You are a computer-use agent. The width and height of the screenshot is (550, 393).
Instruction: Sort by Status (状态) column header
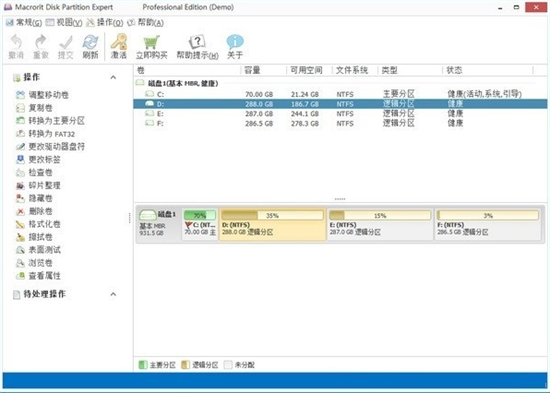[488, 71]
